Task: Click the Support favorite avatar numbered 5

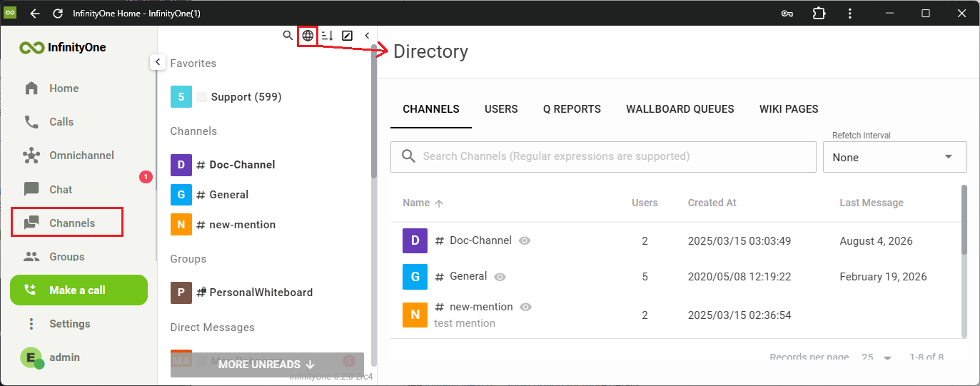Action: tap(181, 97)
